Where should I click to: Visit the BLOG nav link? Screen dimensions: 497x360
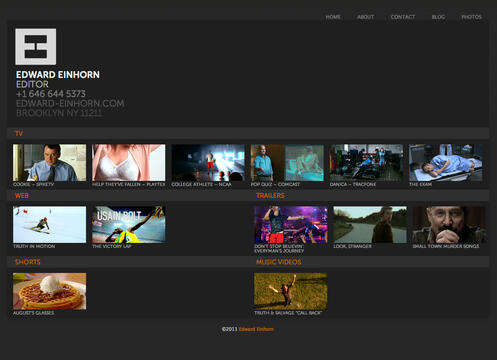[x=438, y=17]
